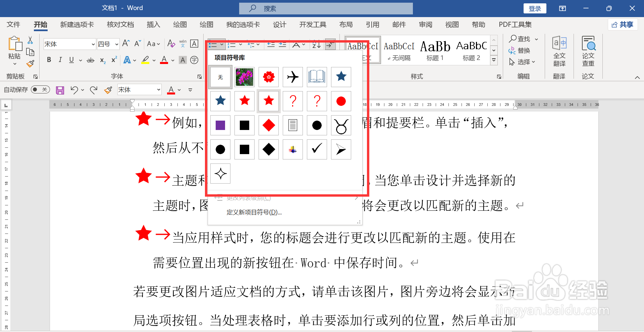Click the Undo arrow
Image resolution: width=644 pixels, height=332 pixels.
tap(74, 90)
